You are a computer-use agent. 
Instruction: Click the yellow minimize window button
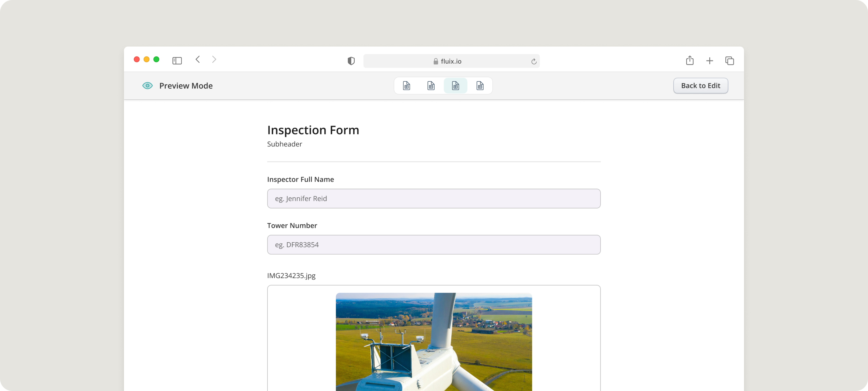[147, 59]
